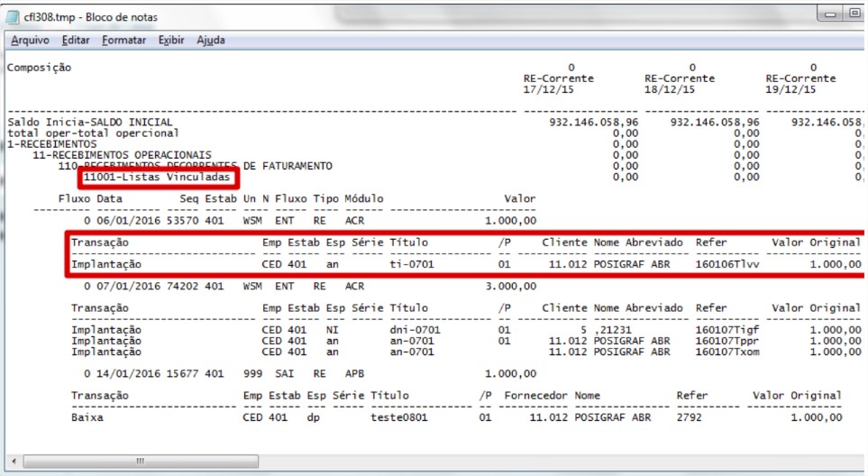Image resolution: width=868 pixels, height=476 pixels.
Task: Click the date '14/01/2016' in flow row
Action: click(128, 373)
